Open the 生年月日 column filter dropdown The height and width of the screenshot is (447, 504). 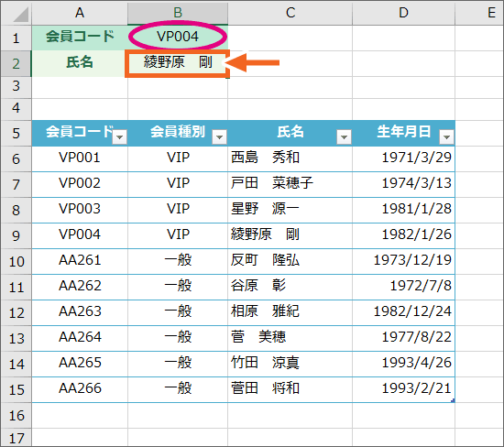tap(446, 136)
